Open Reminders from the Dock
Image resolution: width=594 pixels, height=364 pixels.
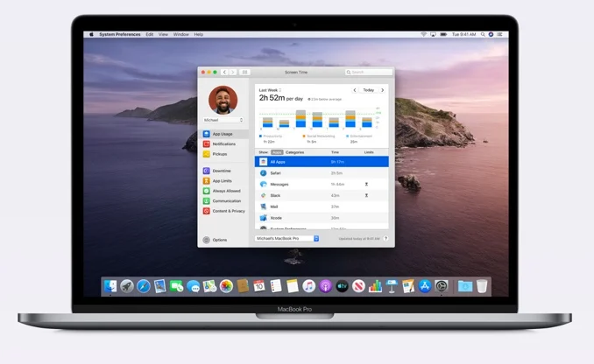[276, 286]
